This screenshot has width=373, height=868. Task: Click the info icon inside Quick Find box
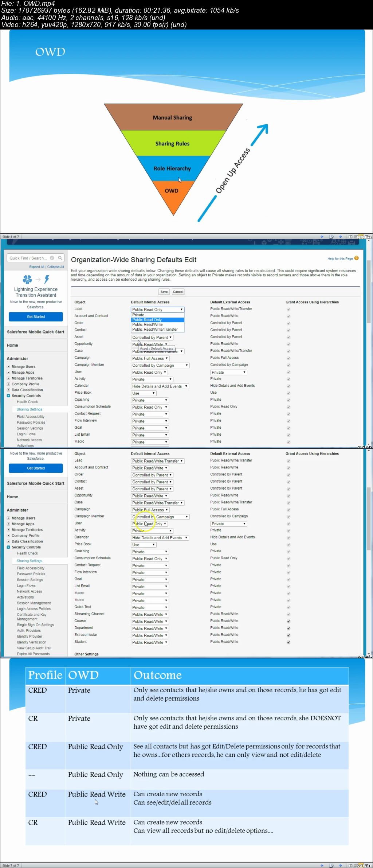pos(52,258)
